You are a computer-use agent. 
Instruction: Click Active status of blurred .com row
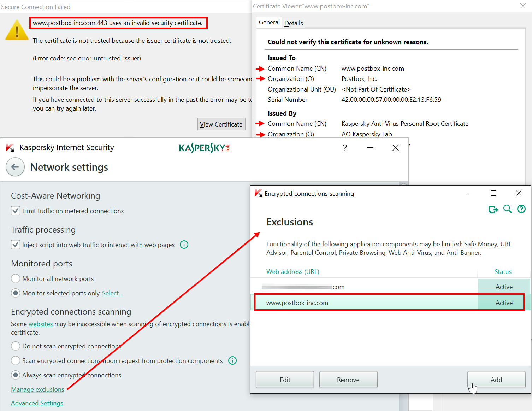[504, 287]
